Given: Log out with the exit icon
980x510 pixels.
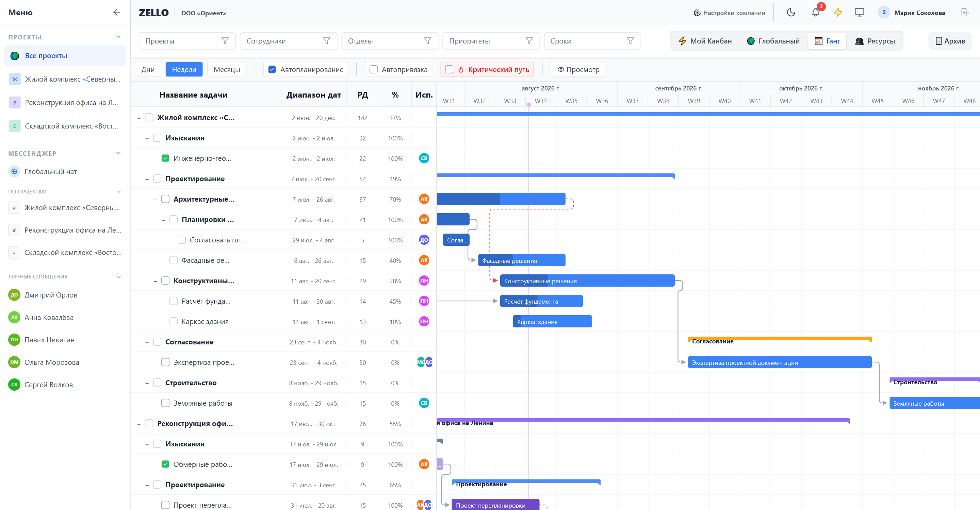Looking at the screenshot, I should point(965,13).
